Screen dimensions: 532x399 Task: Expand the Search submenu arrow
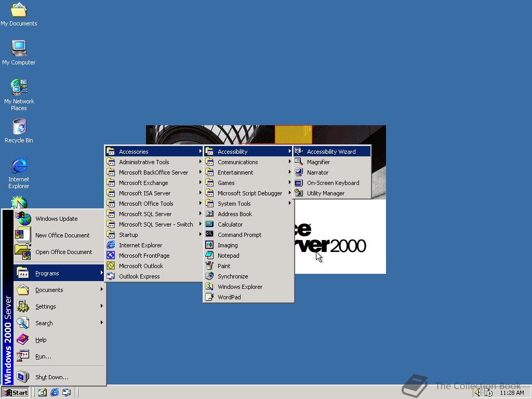click(101, 322)
